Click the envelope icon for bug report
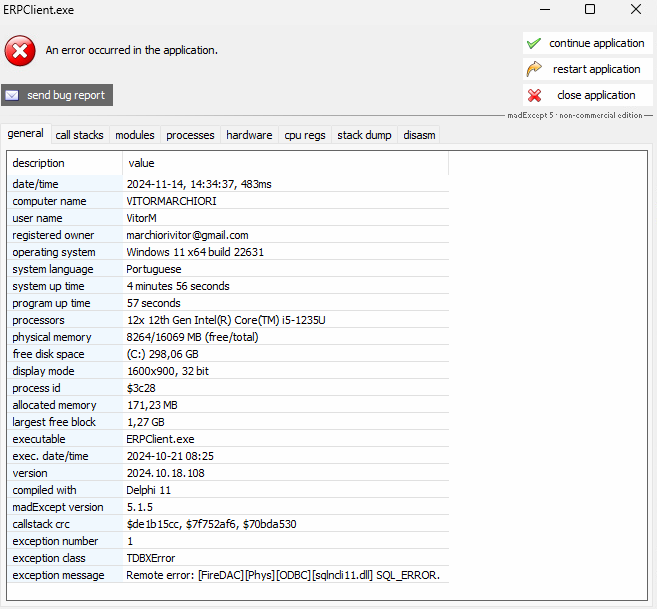Screen dimensions: 657x609 (x=13, y=95)
